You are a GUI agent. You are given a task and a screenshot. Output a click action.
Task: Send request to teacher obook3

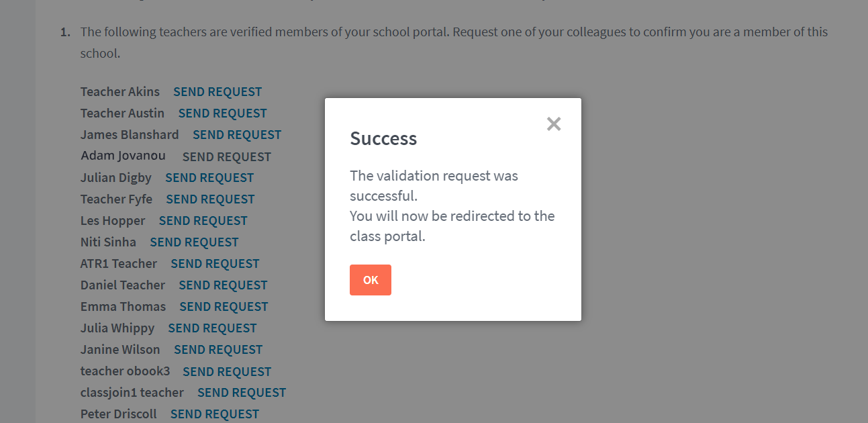227,371
